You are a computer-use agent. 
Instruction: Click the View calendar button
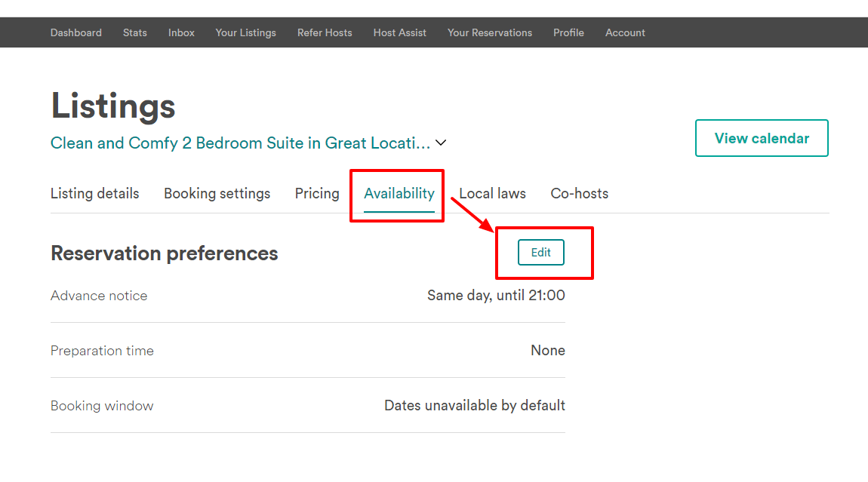pyautogui.click(x=762, y=138)
